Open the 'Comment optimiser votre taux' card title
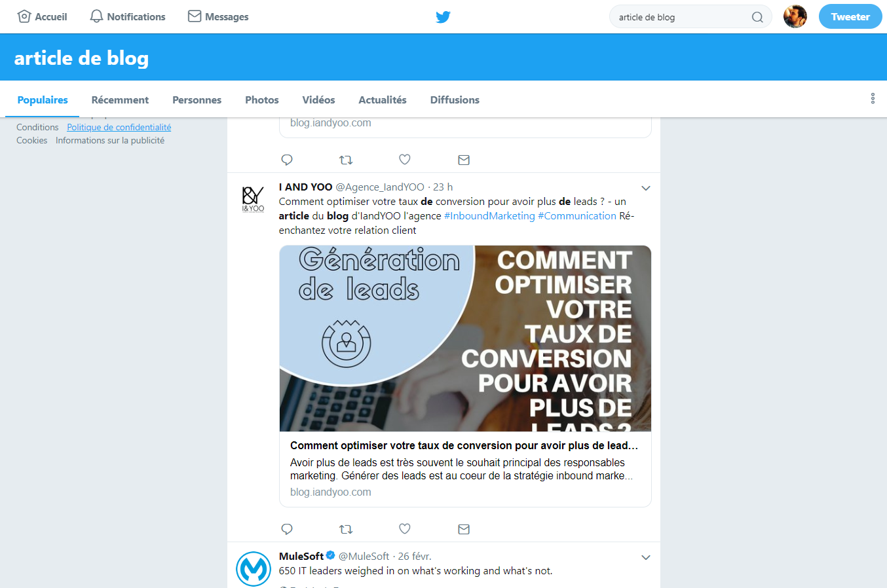The image size is (887, 588). pyautogui.click(x=464, y=445)
